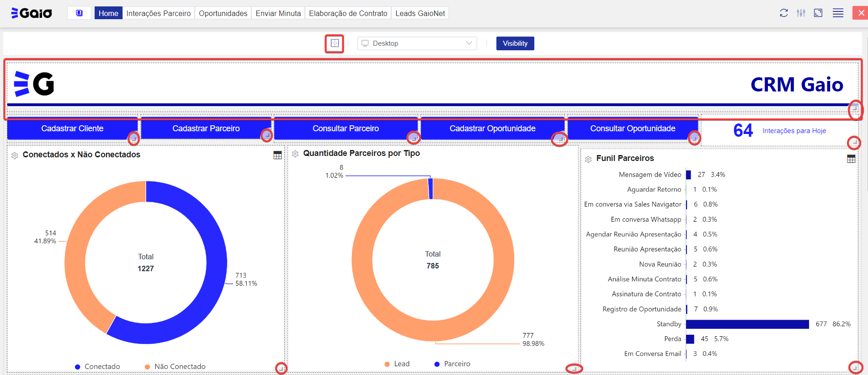868x375 pixels.
Task: Click the 98.98% label on Parceiros chart
Action: [x=533, y=343]
